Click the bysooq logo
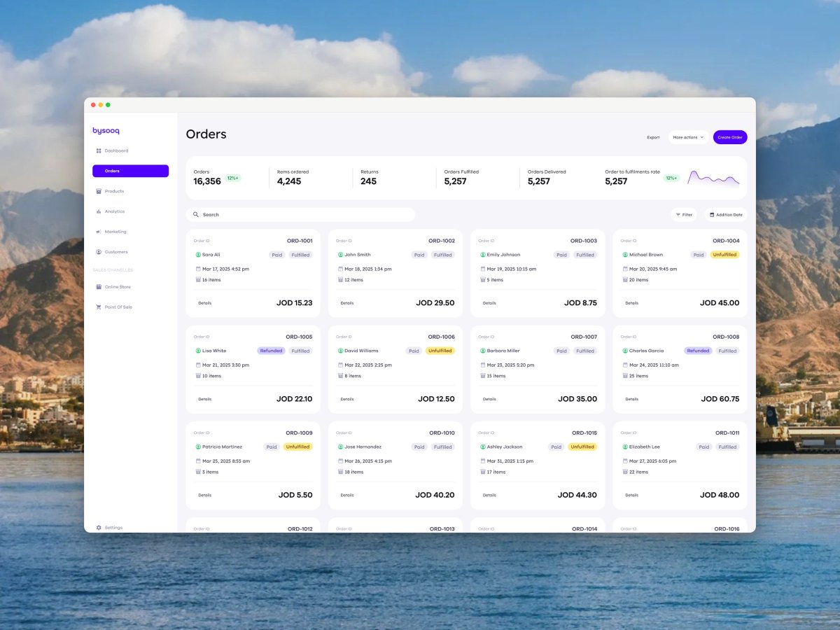The height and width of the screenshot is (630, 840). [106, 131]
